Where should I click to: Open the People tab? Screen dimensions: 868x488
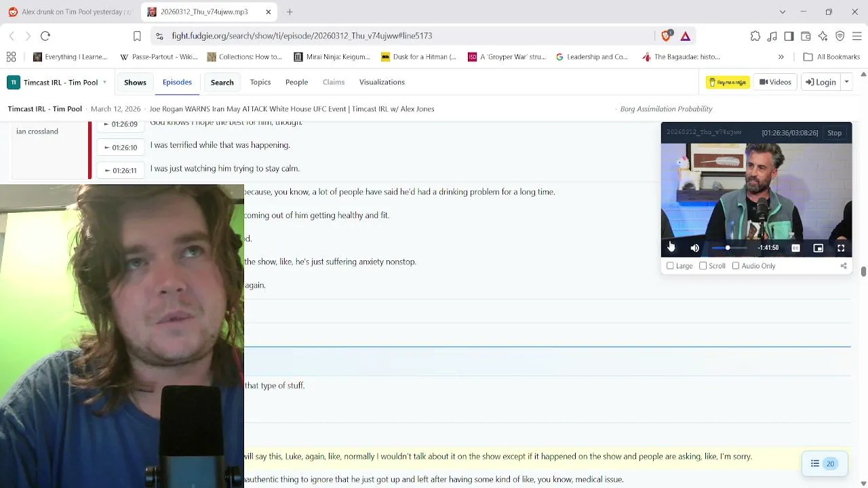(296, 82)
